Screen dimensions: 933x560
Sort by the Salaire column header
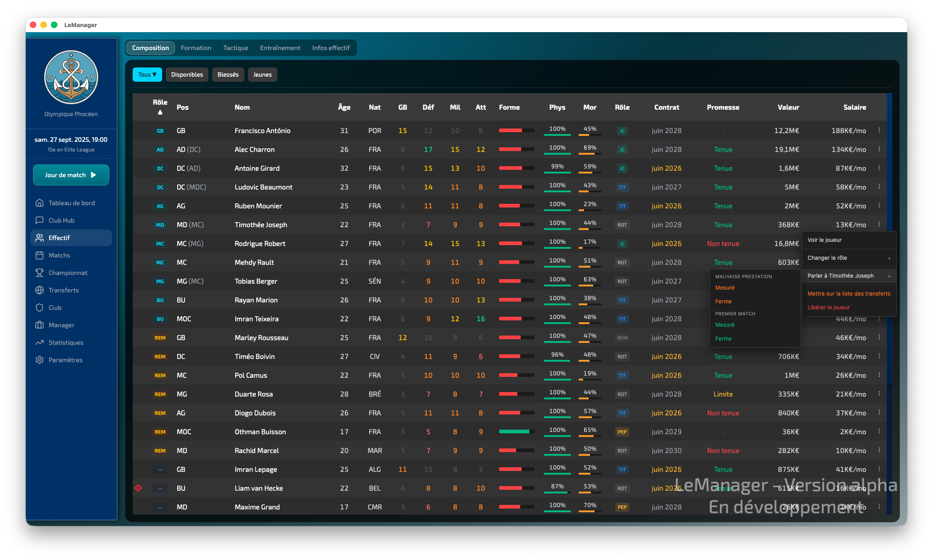pos(854,107)
